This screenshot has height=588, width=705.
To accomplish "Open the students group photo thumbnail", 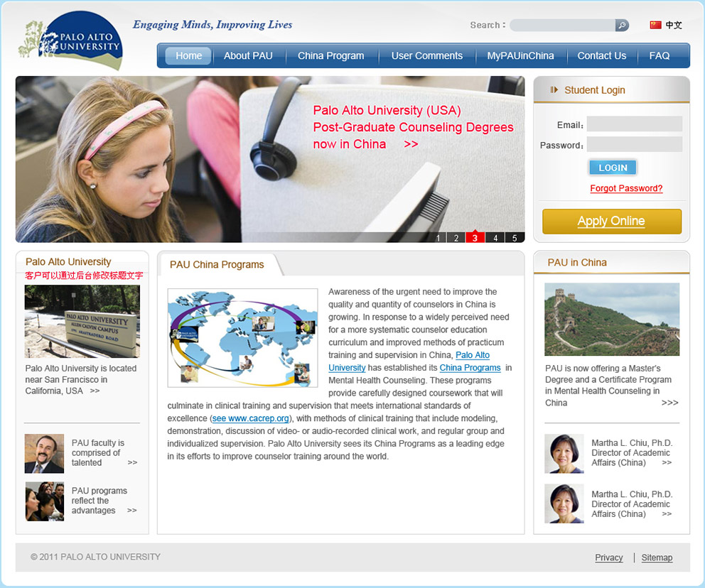I will point(44,501).
